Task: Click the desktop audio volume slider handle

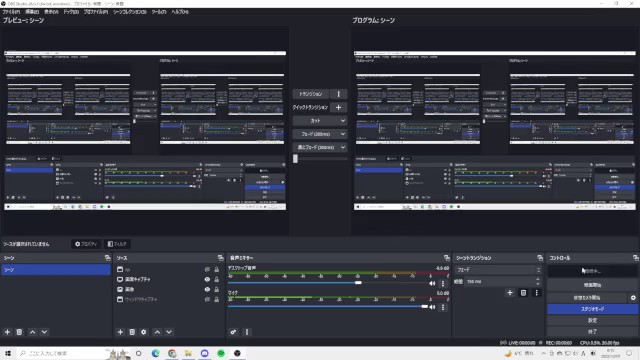Action: tap(358, 283)
